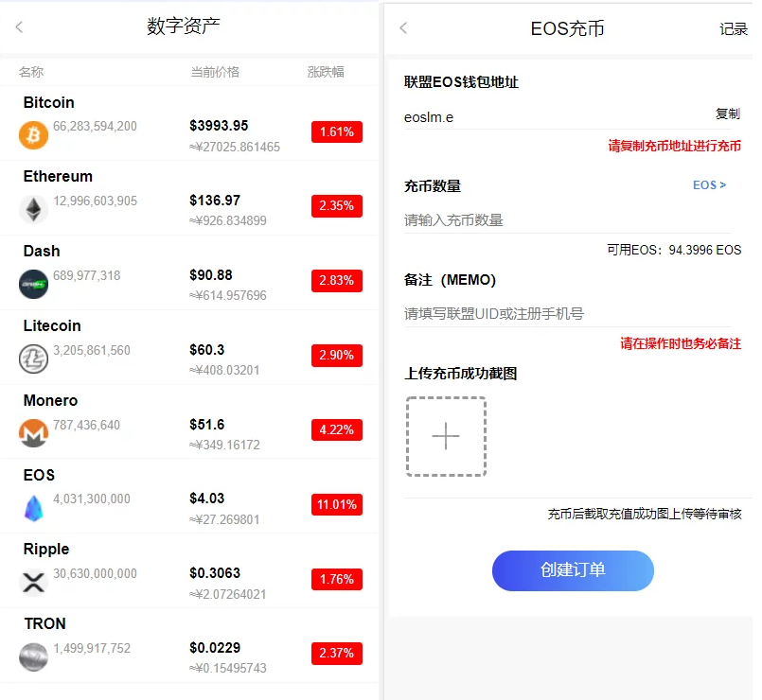Click the Ethereum diamond icon
Screen dimensions: 762x700
33,209
